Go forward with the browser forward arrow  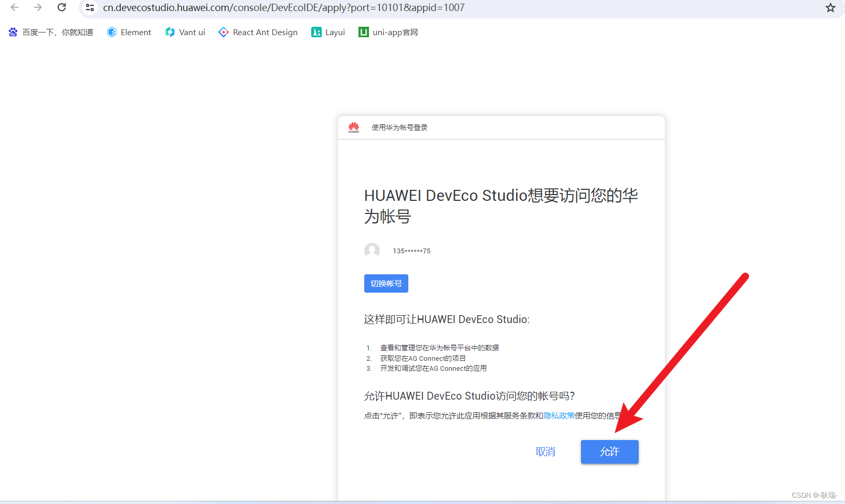click(x=38, y=7)
